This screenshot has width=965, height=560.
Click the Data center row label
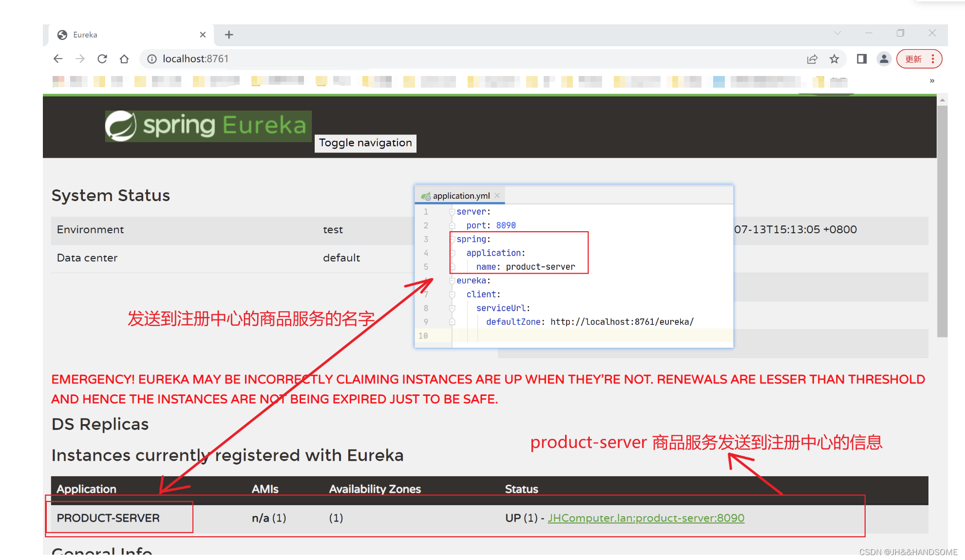[x=87, y=258]
